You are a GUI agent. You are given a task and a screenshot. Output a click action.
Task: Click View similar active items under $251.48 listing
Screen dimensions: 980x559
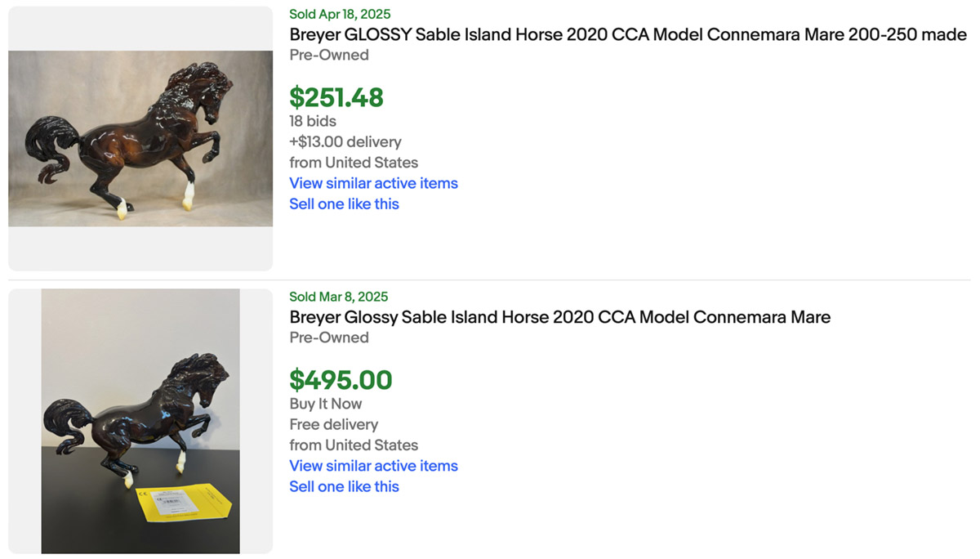point(373,183)
